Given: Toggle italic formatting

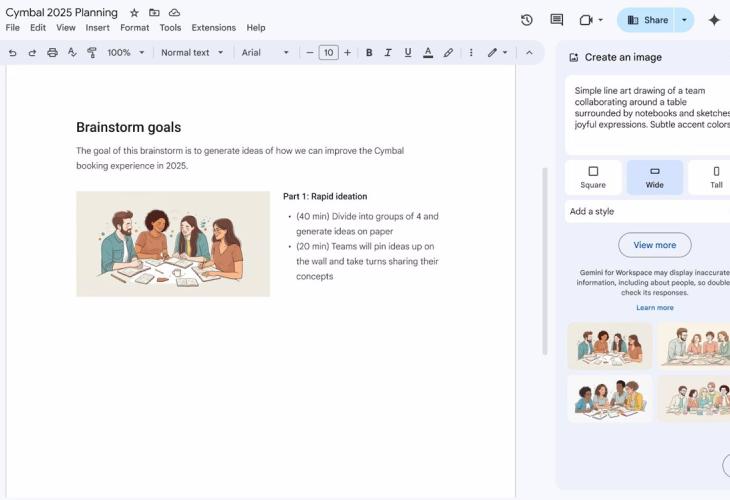Looking at the screenshot, I should [x=388, y=53].
